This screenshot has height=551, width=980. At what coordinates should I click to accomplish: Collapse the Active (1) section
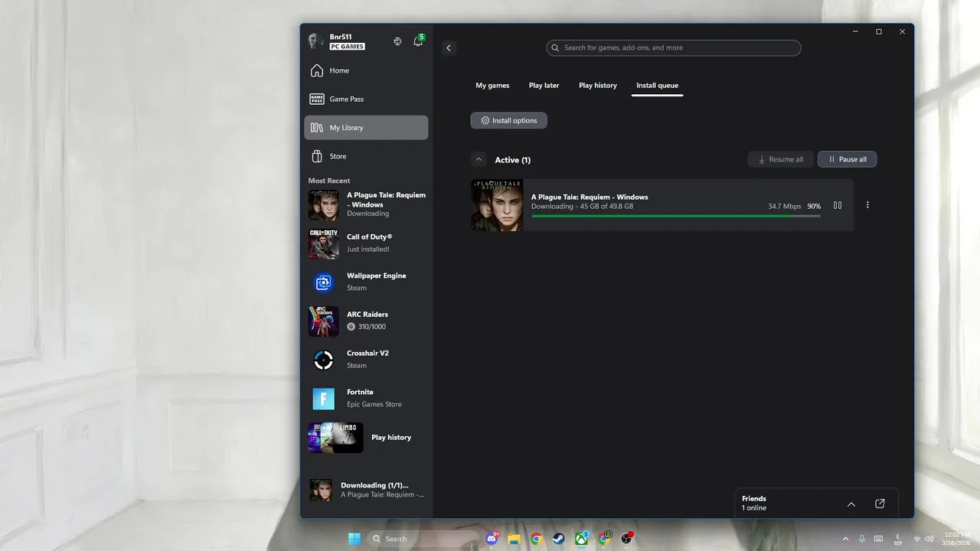pyautogui.click(x=479, y=159)
